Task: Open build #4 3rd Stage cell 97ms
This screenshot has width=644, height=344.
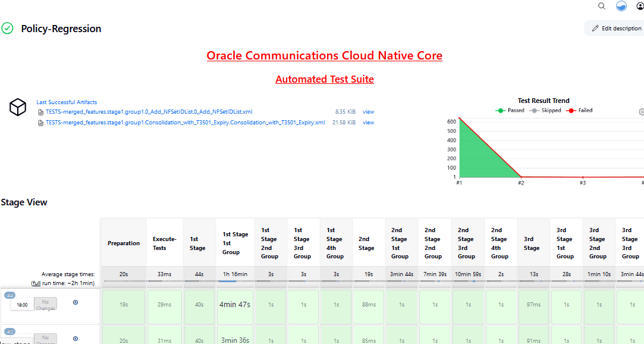Action: coord(533,307)
